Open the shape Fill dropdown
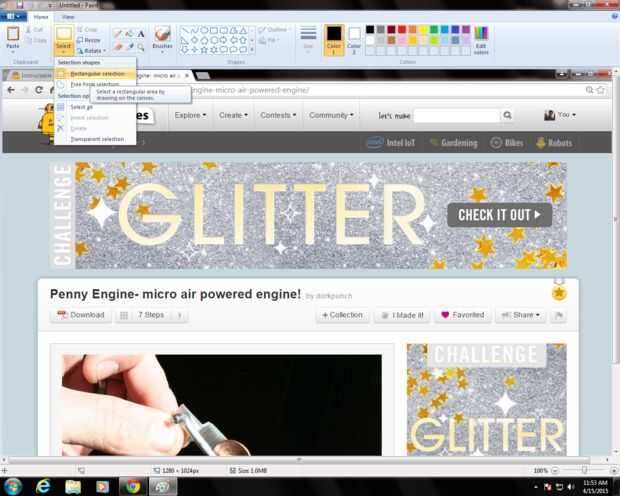 [x=269, y=40]
